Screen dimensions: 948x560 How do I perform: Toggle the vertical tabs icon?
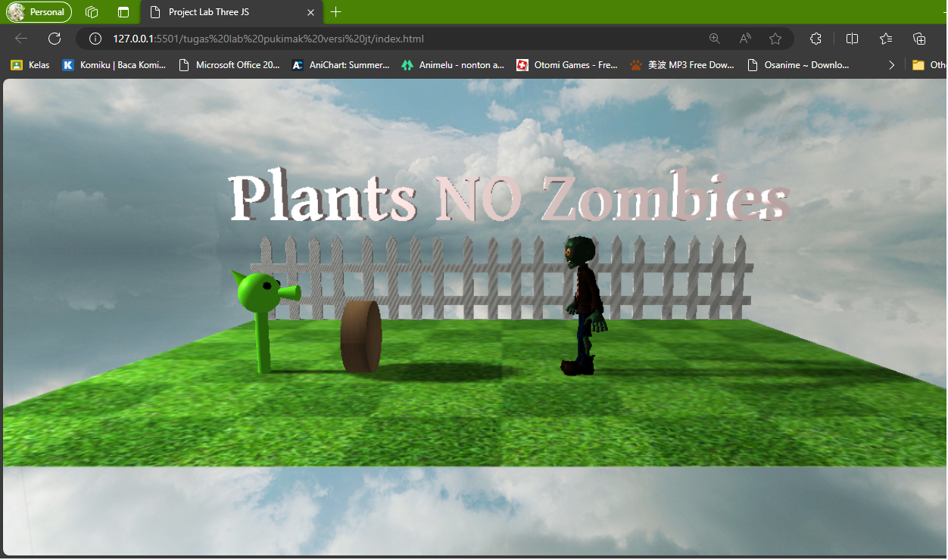coord(123,12)
